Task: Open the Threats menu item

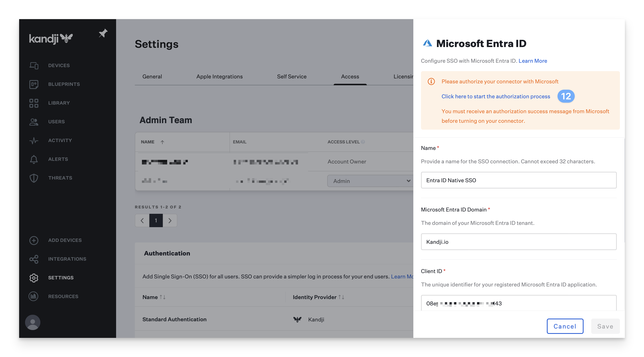Action: 60,178
